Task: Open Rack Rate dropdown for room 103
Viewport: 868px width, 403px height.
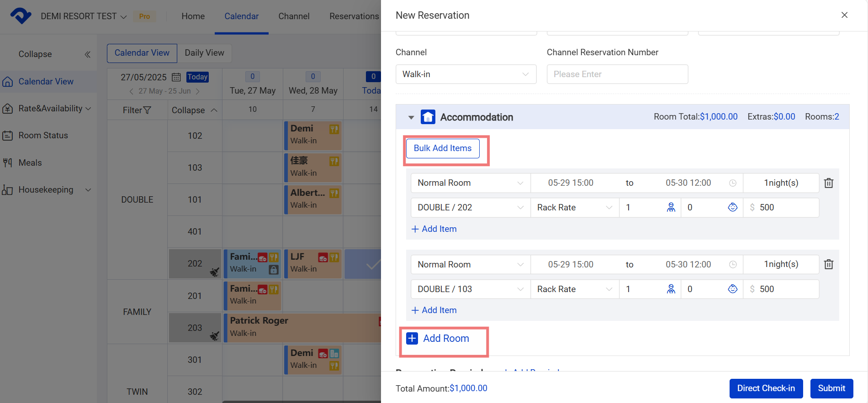Action: [574, 289]
